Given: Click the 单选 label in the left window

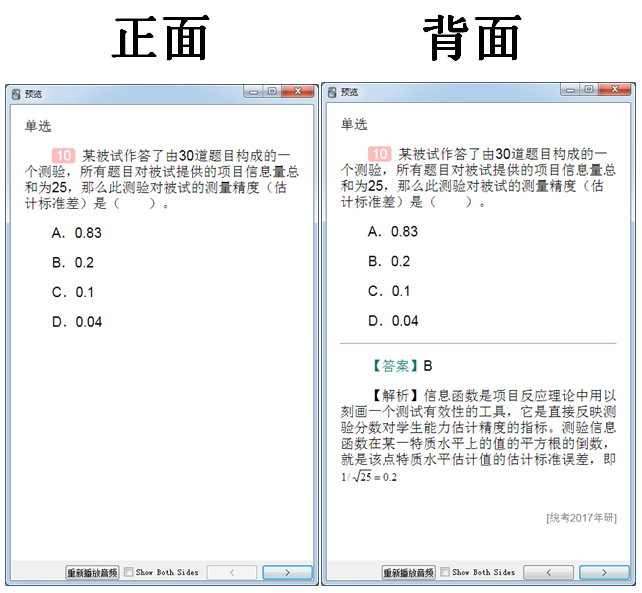Looking at the screenshot, I should pyautogui.click(x=38, y=126).
